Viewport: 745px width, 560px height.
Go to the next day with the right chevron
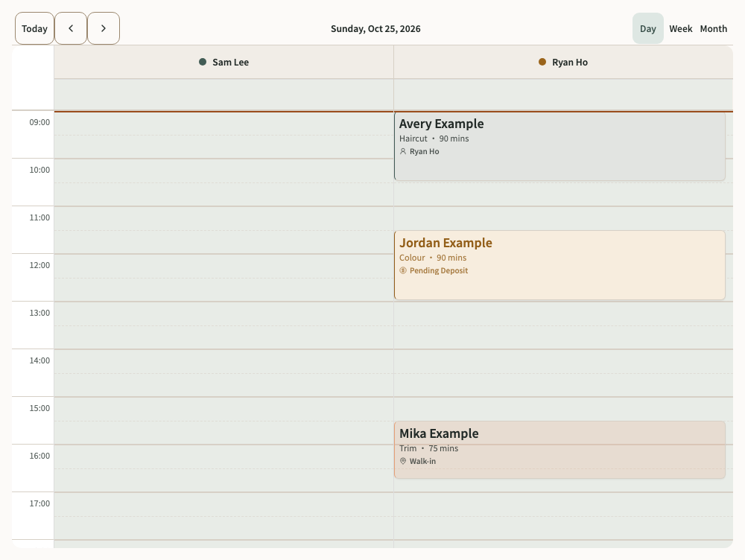point(104,28)
